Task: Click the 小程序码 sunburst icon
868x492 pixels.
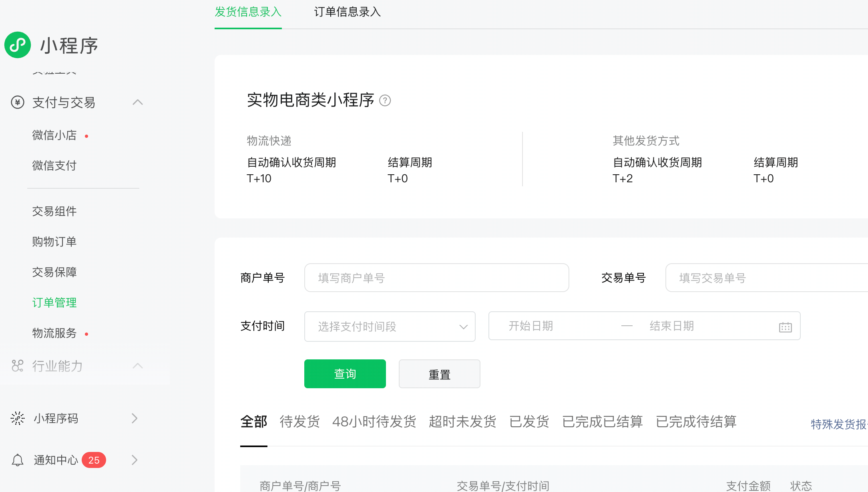Action: point(18,418)
